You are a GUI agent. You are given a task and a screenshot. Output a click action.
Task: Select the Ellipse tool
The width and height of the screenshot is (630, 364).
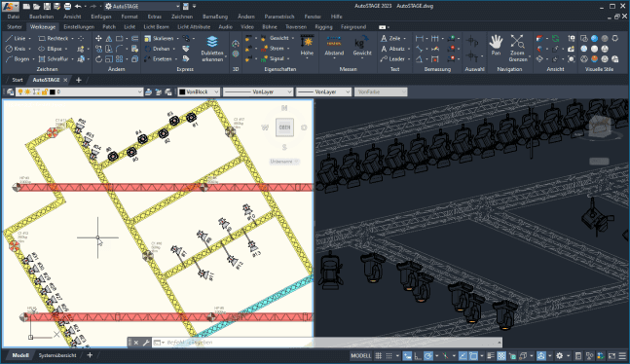click(51, 49)
